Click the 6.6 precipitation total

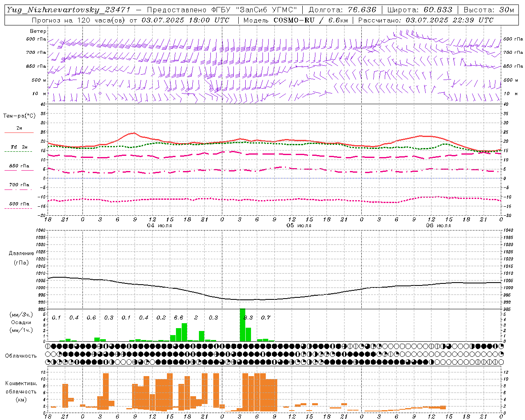point(178,317)
